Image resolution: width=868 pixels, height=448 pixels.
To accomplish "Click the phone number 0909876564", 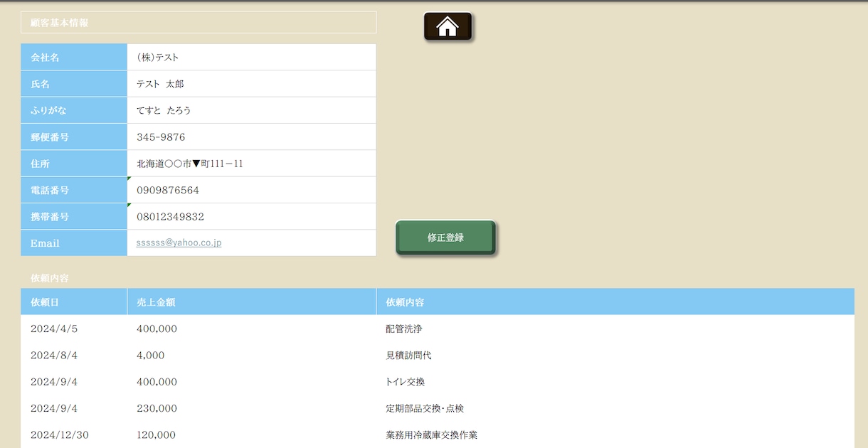I will [168, 191].
